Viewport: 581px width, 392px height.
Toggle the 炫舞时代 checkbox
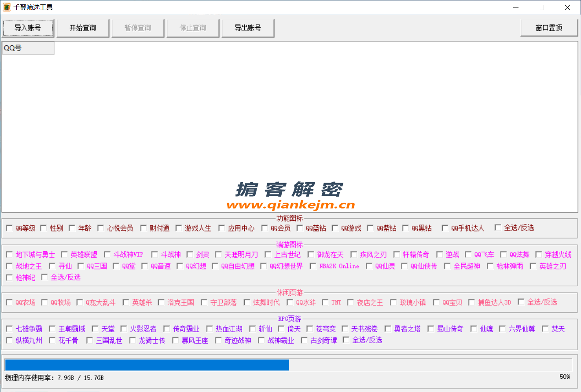[247, 302]
